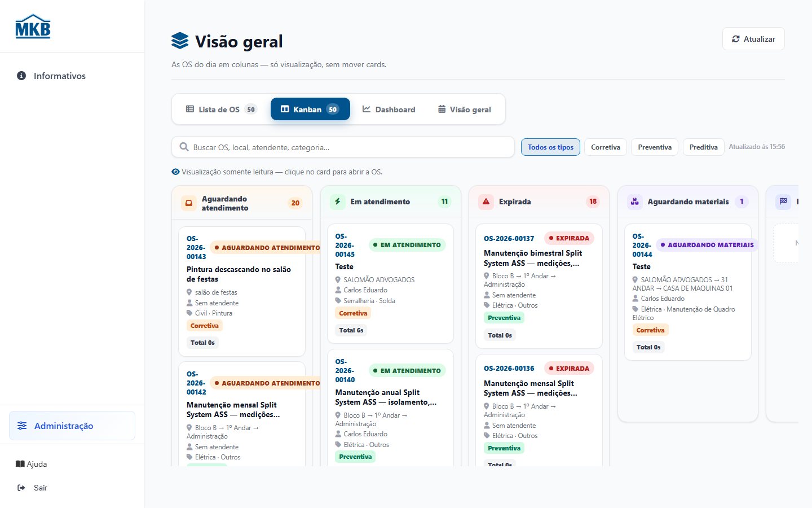
Task: Click the MKB logo in the sidebar
Action: (x=33, y=26)
